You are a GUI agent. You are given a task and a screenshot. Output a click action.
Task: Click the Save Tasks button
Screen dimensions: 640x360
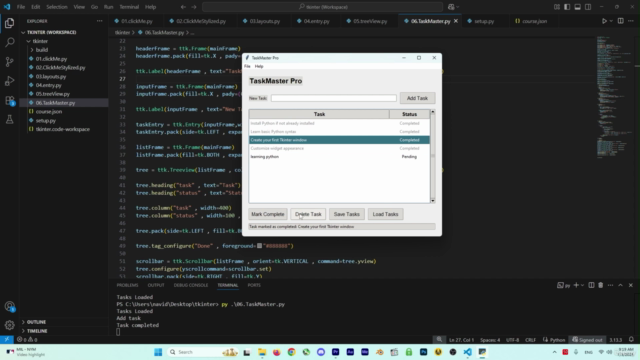coord(347,214)
